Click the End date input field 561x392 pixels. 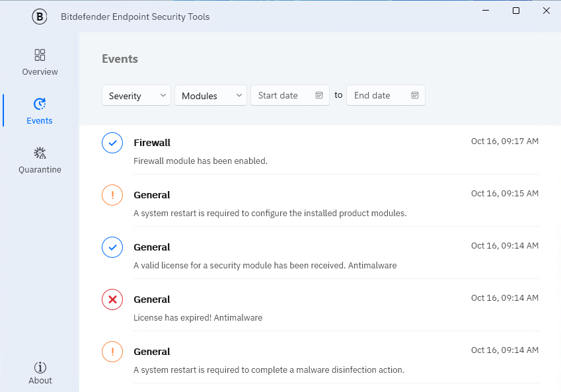pyautogui.click(x=377, y=95)
